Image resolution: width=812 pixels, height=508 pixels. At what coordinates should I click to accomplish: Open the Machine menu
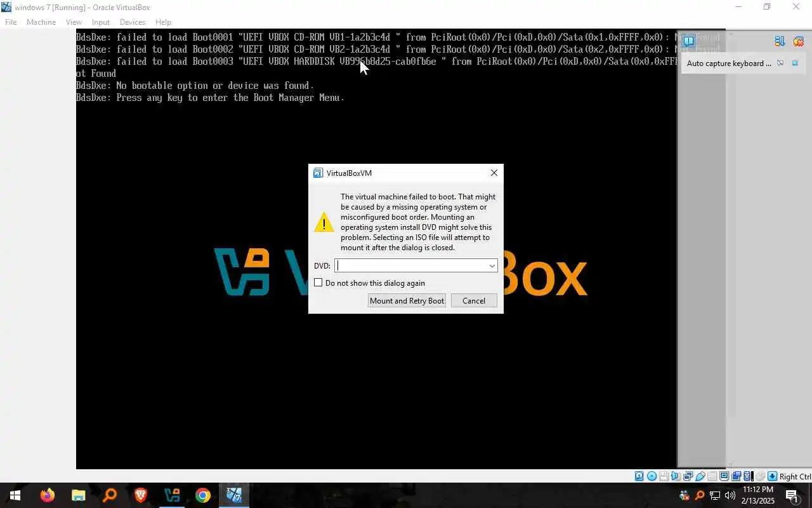click(41, 22)
